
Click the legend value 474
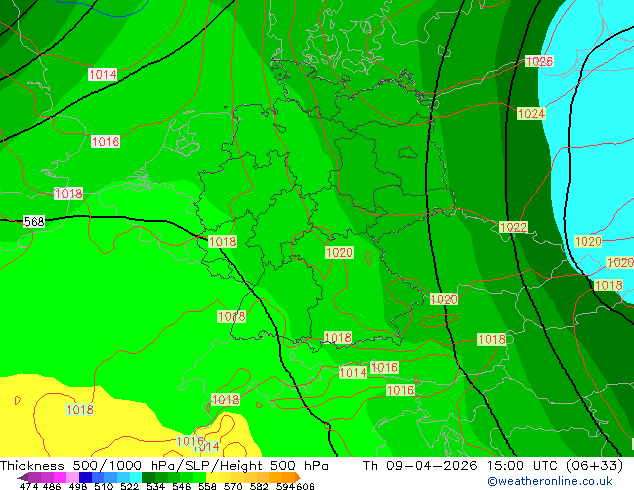coord(29,486)
